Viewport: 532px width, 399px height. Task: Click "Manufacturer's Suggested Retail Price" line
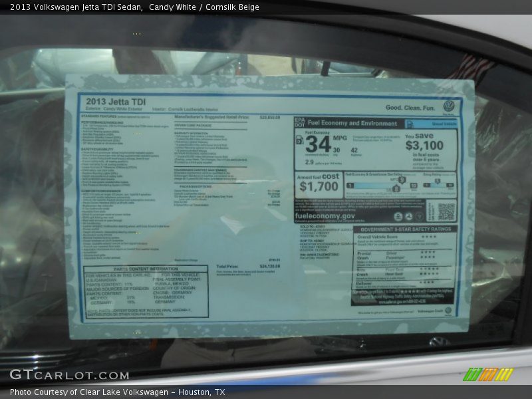coord(227,118)
